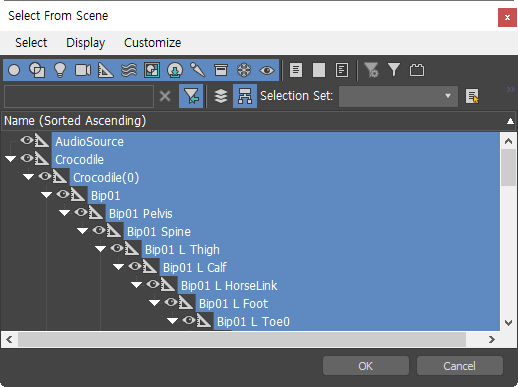Open the Selection Set dropdown
518x387 pixels.
pyautogui.click(x=398, y=96)
